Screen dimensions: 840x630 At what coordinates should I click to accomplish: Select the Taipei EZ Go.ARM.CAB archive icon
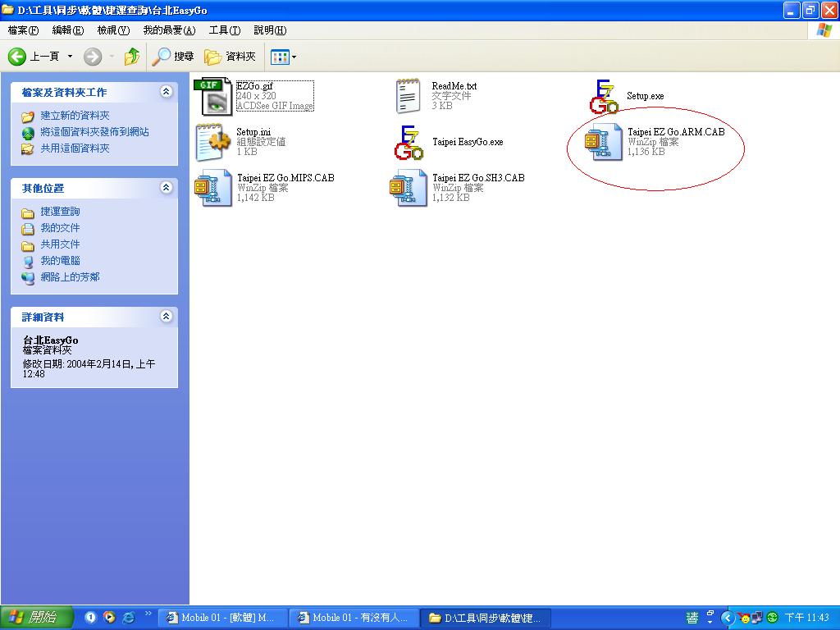click(x=604, y=143)
